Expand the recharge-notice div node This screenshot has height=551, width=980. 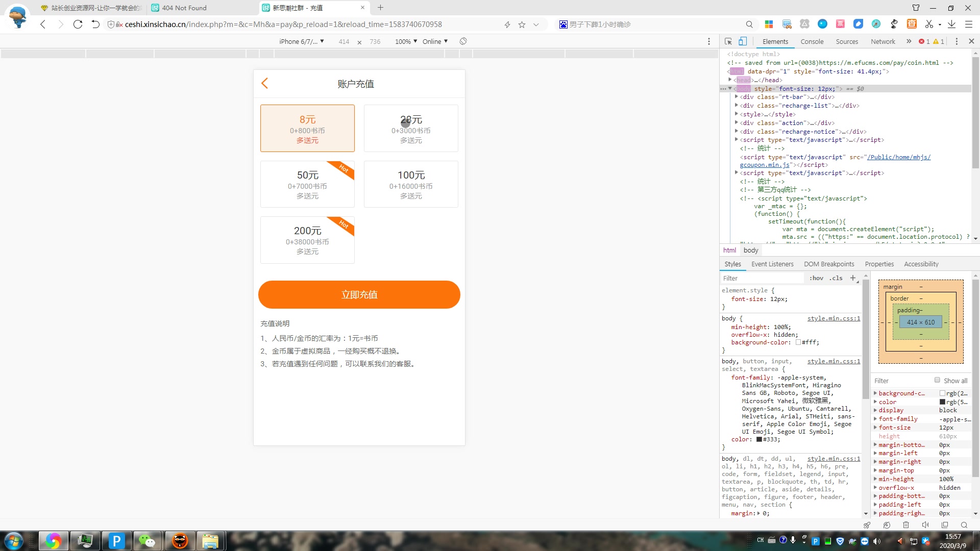coord(737,131)
